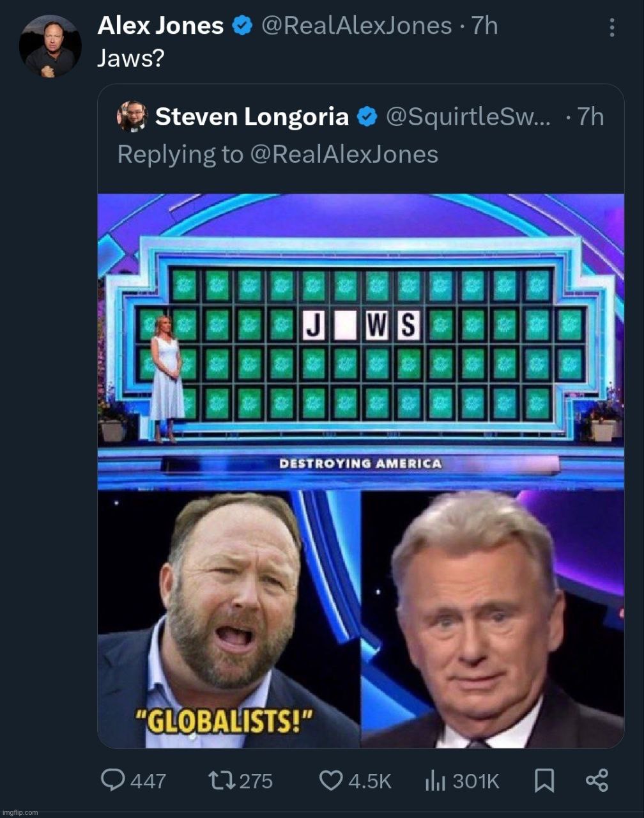Repost using the arrows icon beside 275
The width and height of the screenshot is (644, 818).
[222, 780]
